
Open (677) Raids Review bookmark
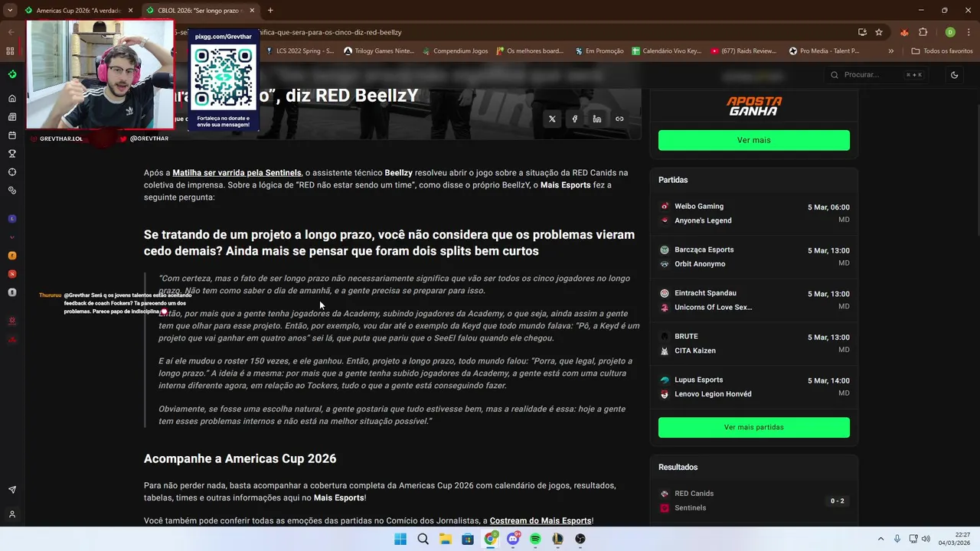tap(744, 51)
